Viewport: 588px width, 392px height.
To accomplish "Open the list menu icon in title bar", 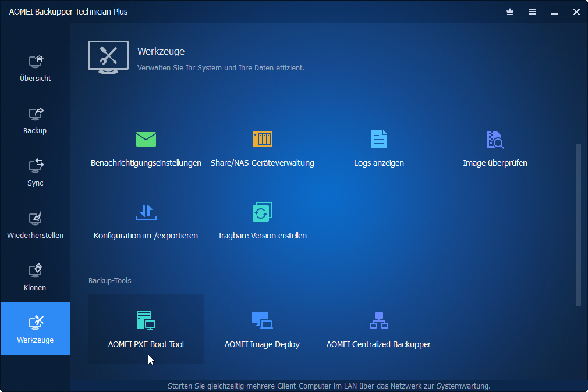I will coord(532,12).
